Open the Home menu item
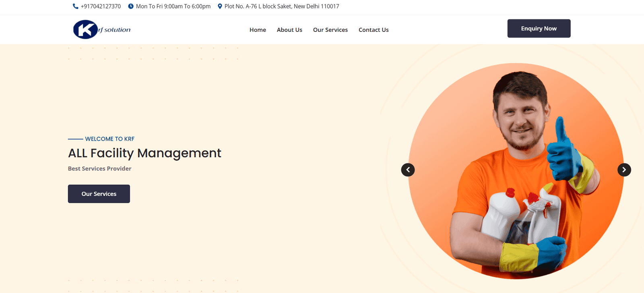This screenshot has height=293, width=644. (258, 30)
